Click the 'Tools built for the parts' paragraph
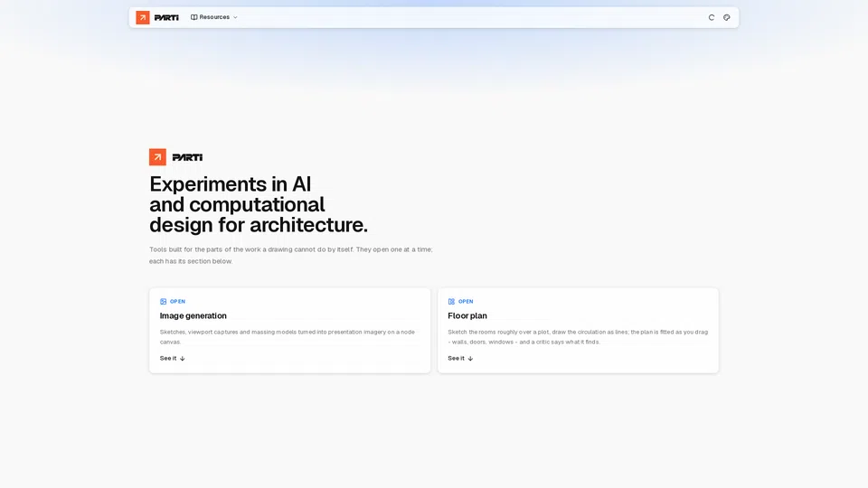 click(x=291, y=255)
